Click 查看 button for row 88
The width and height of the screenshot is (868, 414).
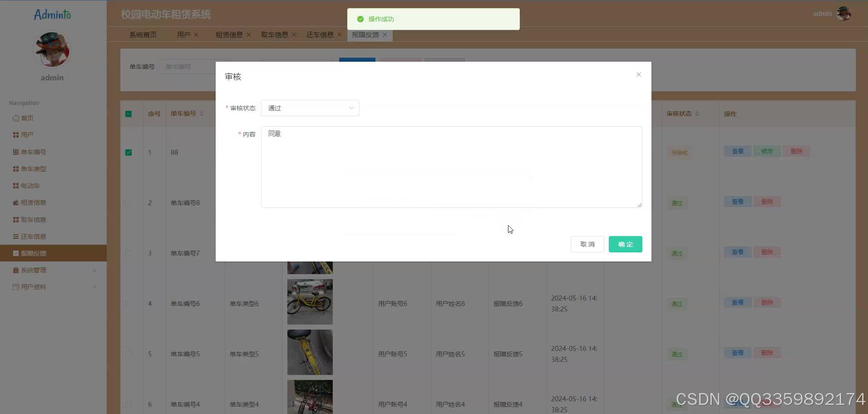pos(737,151)
